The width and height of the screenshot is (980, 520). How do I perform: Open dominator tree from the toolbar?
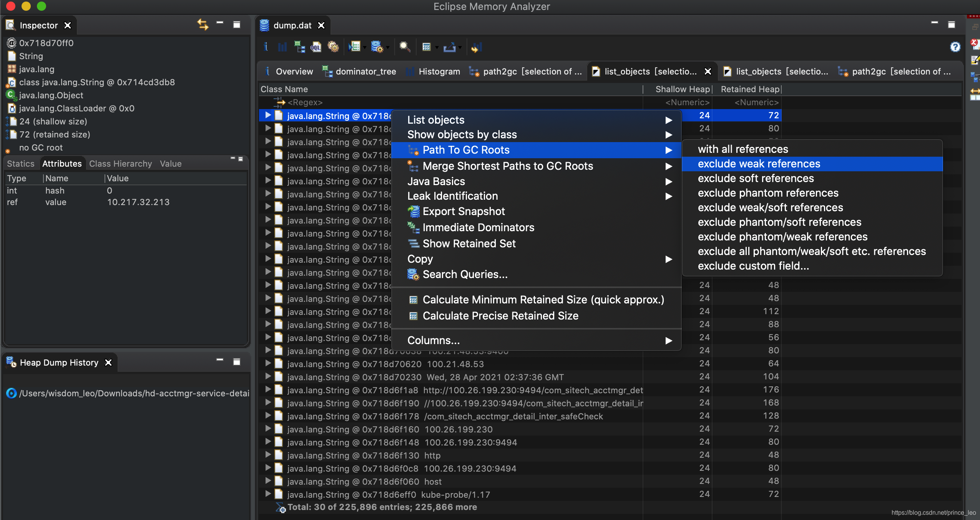299,47
